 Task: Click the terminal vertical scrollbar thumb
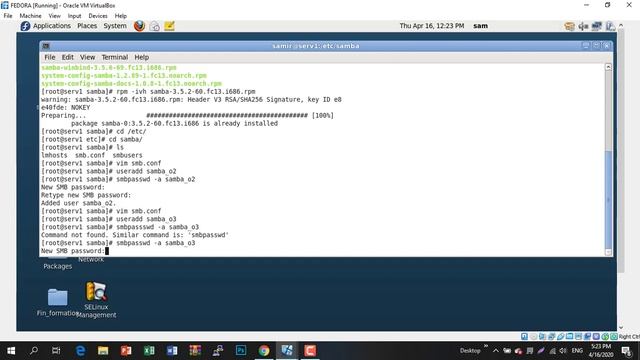click(608, 199)
